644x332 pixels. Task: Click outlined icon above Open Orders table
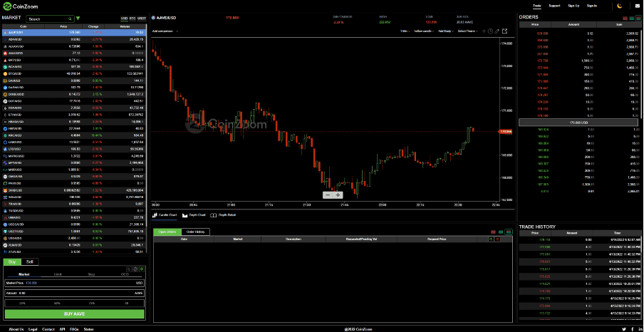coord(509,232)
